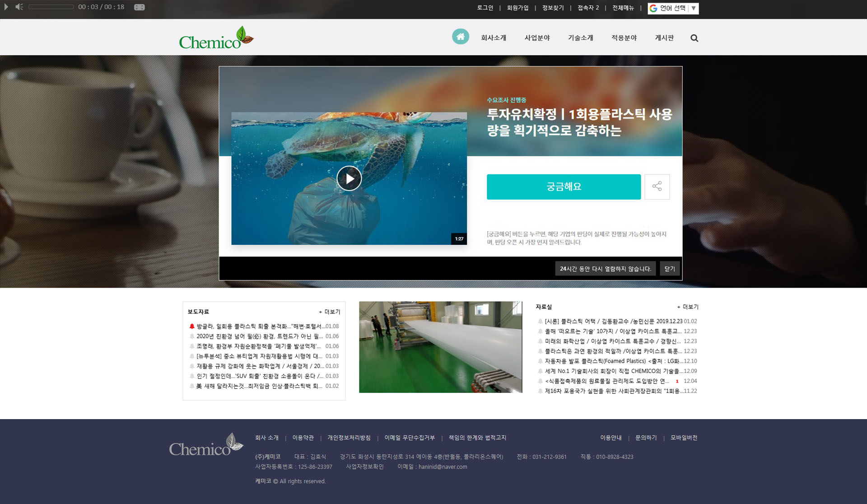Click the factory film production image
867x504 pixels.
point(440,347)
